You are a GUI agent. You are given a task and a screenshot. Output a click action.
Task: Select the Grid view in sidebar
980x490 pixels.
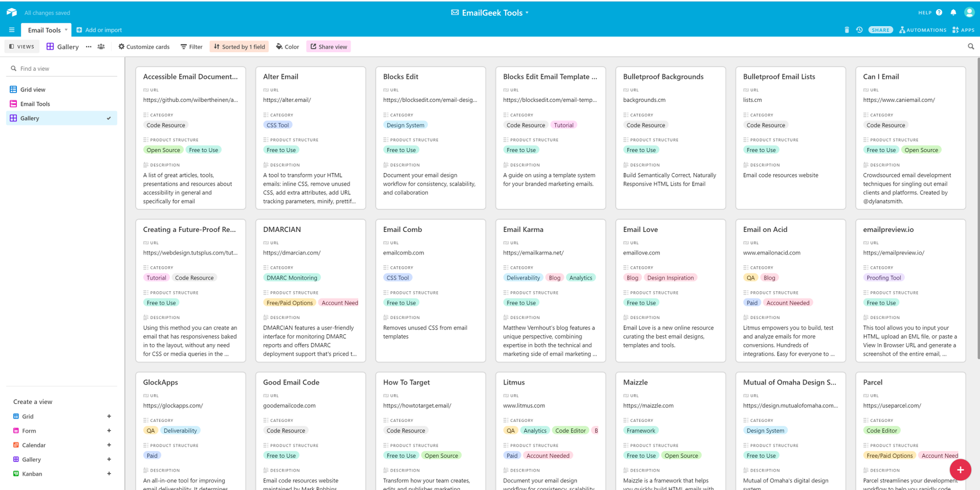[33, 89]
